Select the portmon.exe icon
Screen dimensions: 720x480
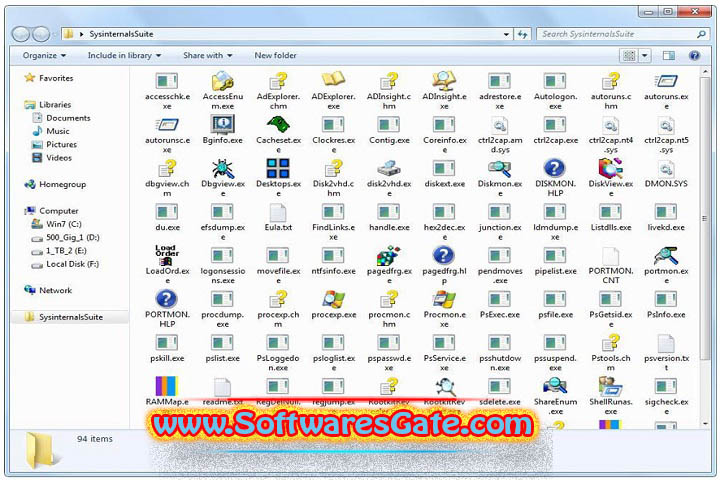[x=666, y=255]
